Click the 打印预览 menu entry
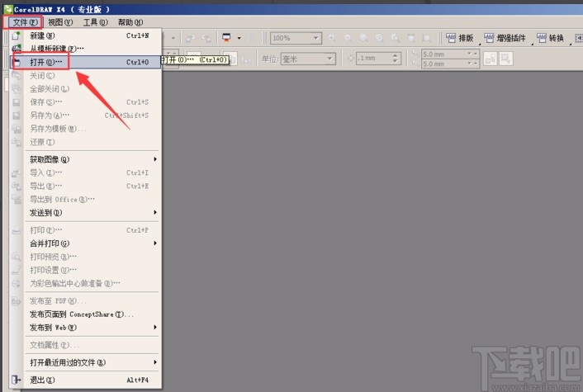This screenshot has width=583, height=392. click(x=86, y=257)
